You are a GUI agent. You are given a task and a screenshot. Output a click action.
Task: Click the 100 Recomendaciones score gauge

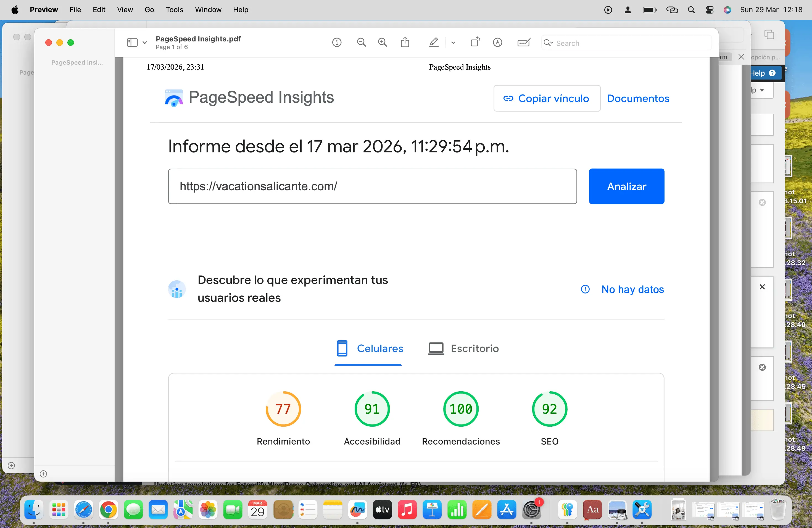461,409
